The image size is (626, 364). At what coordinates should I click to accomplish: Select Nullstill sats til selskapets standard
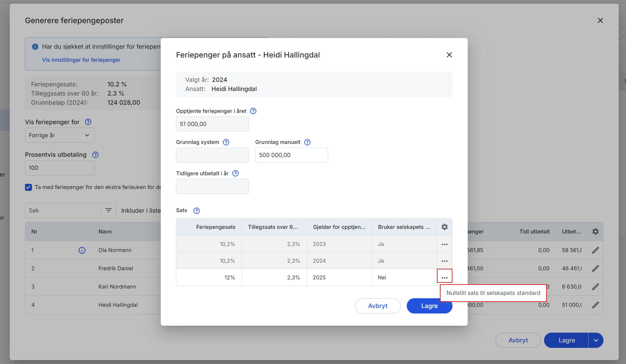(493, 293)
